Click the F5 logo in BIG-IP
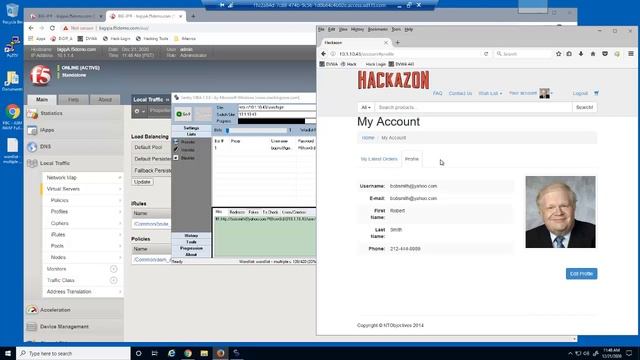The height and width of the screenshot is (360, 640). coord(40,75)
